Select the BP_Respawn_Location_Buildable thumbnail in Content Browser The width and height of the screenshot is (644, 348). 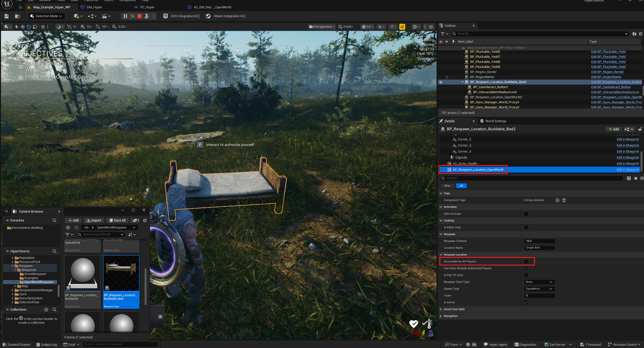[x=82, y=274]
